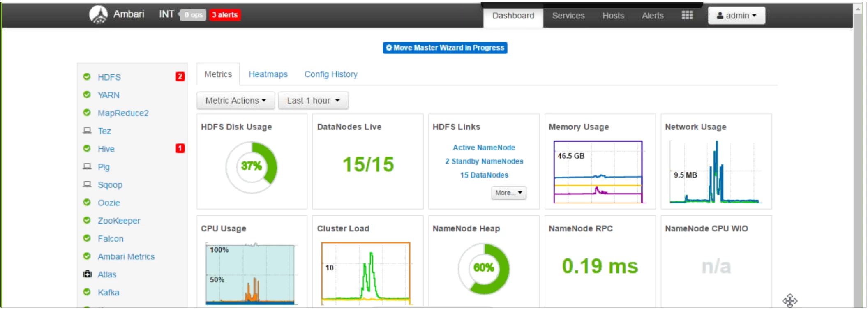Click the 0 ops badge

(x=193, y=15)
